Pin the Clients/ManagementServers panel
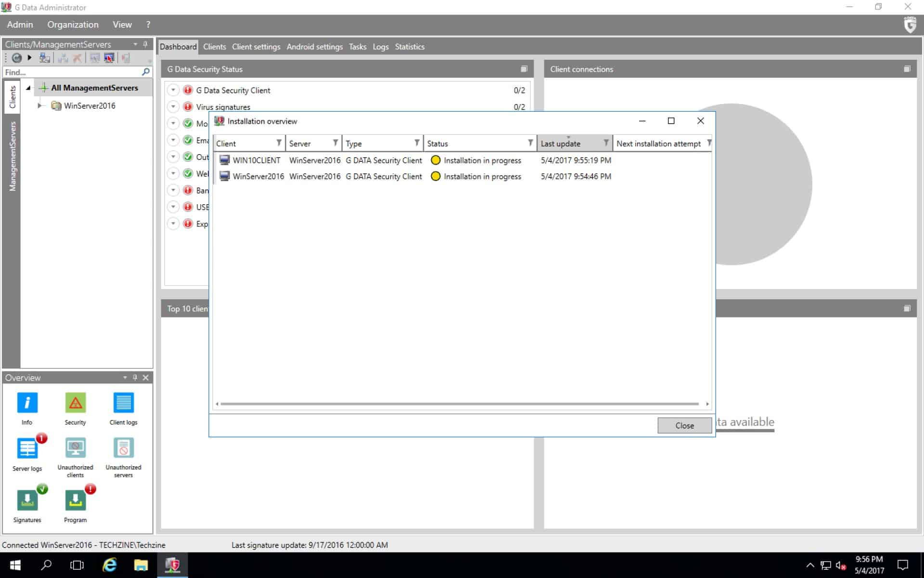924x578 pixels. coord(145,44)
